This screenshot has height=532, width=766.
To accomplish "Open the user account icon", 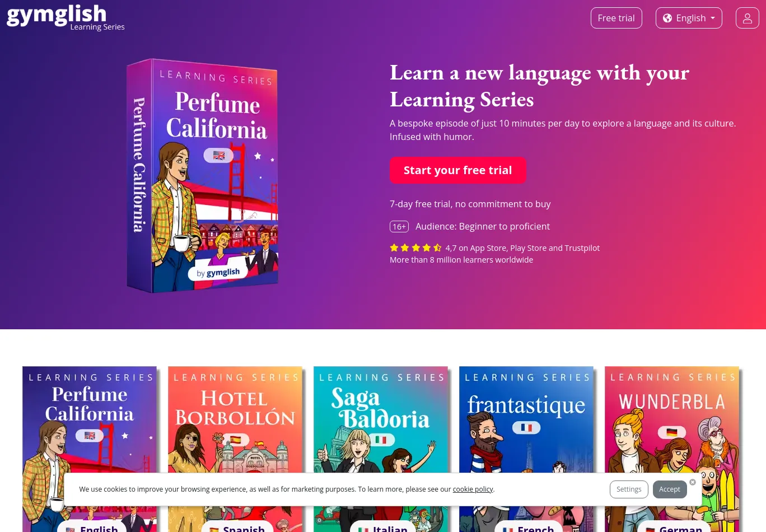I will 747,18.
